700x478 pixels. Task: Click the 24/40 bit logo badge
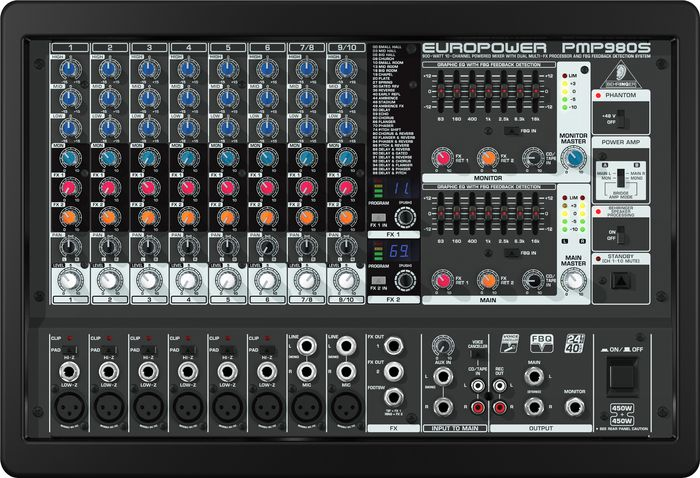coord(575,344)
